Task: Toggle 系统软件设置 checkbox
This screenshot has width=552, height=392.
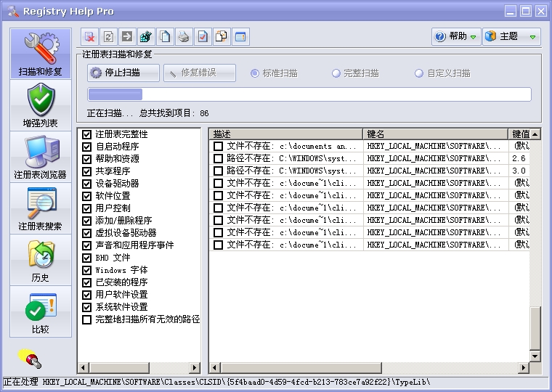Action: (x=86, y=307)
